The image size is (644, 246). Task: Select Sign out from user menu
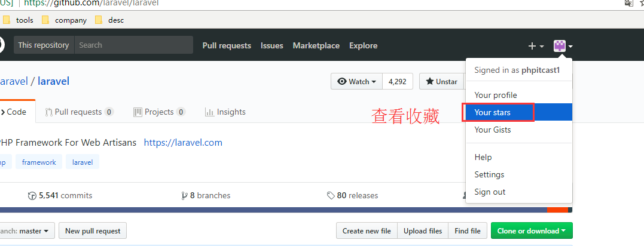(x=490, y=192)
